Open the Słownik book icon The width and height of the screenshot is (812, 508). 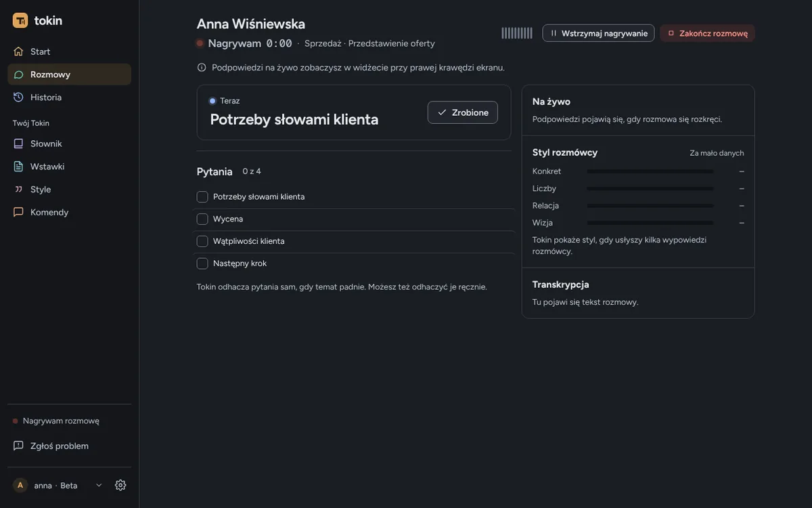pos(18,144)
